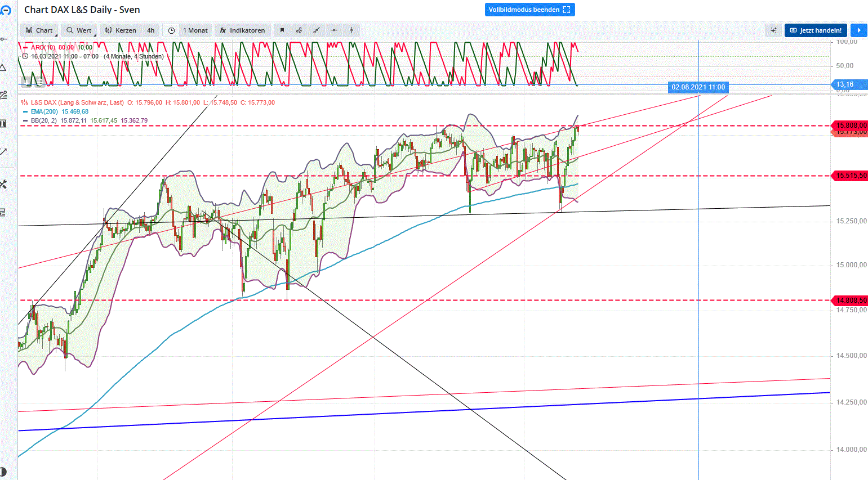Click the candlestick icon in L&S DAX legend
868x480 pixels.
(24, 102)
